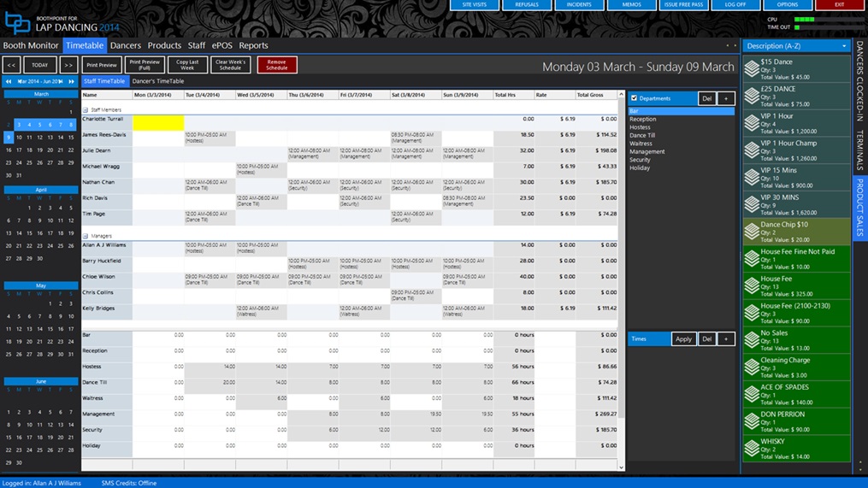Click Charlotte Turrall's yellow Monday cell
The height and width of the screenshot is (488, 868).
(158, 123)
